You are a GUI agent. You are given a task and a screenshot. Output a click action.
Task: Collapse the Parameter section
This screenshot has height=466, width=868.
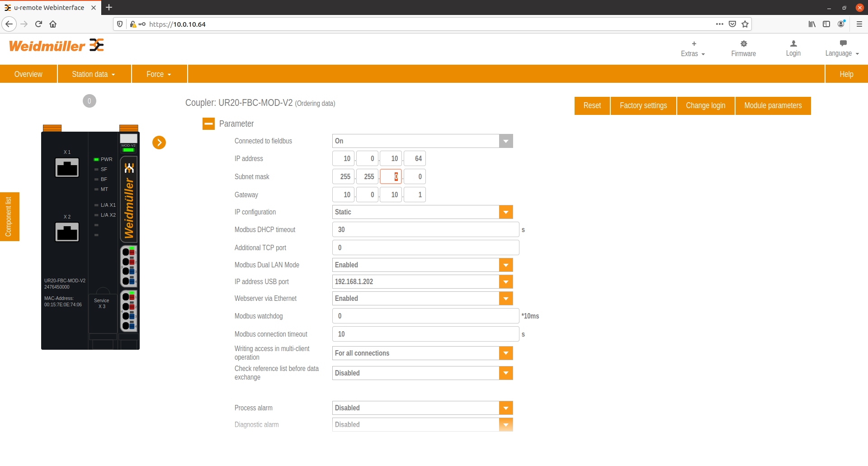pyautogui.click(x=208, y=124)
